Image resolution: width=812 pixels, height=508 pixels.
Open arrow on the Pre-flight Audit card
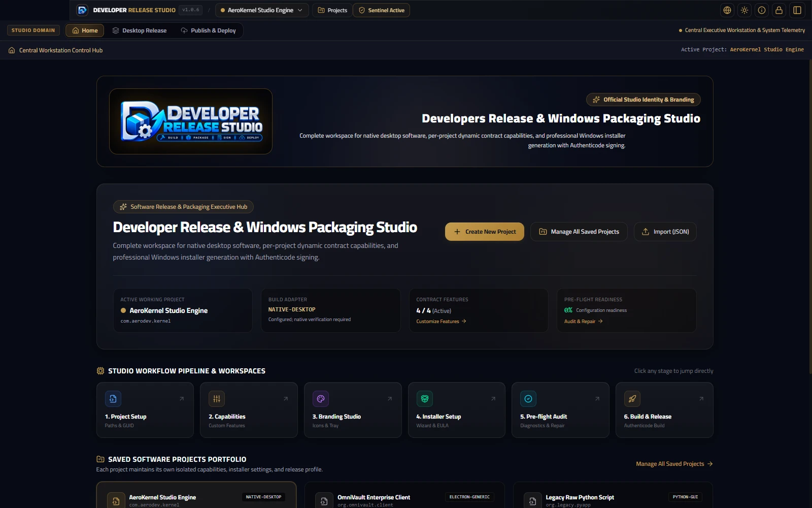[597, 399]
